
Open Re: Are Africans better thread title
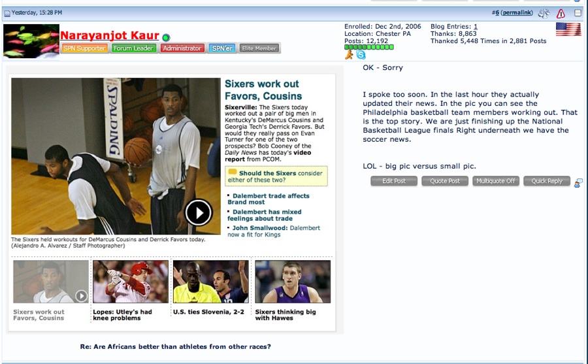[x=176, y=347]
